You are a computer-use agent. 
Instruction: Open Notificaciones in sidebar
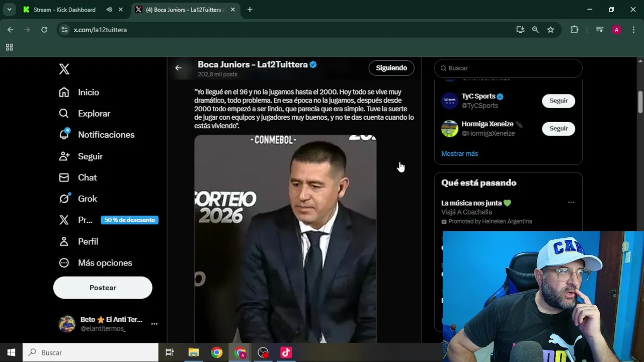coord(96,135)
